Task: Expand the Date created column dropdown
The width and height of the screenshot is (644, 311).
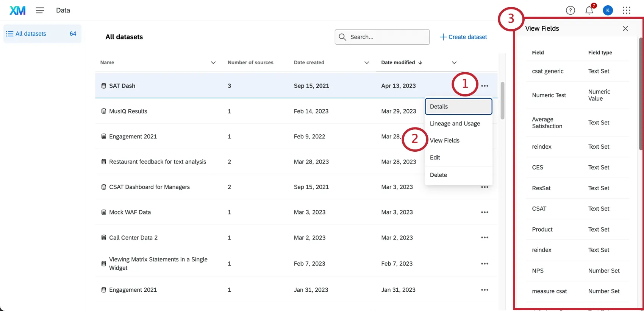Action: pyautogui.click(x=367, y=63)
